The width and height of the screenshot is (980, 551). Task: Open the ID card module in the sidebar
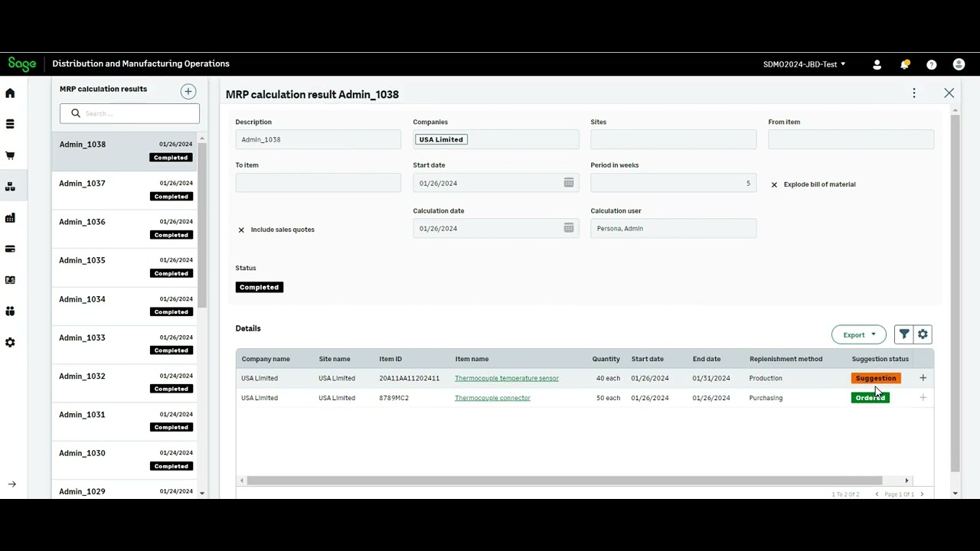(10, 280)
